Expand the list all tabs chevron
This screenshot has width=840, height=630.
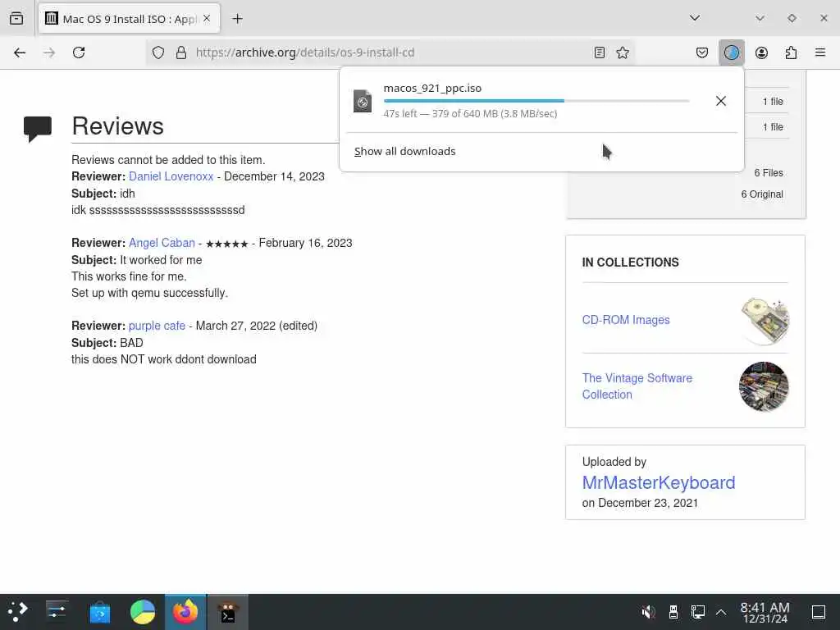pos(695,18)
